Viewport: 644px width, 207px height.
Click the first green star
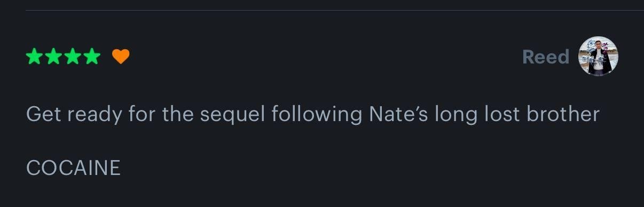click(35, 56)
